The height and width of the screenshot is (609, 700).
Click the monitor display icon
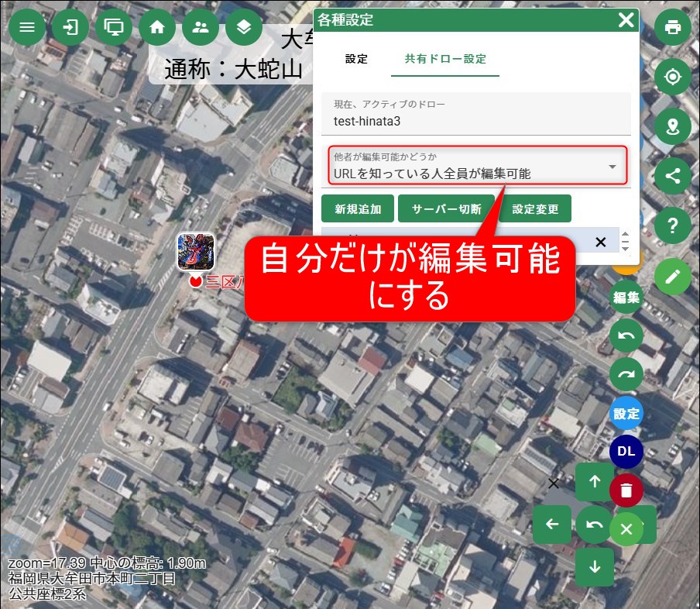click(x=114, y=27)
